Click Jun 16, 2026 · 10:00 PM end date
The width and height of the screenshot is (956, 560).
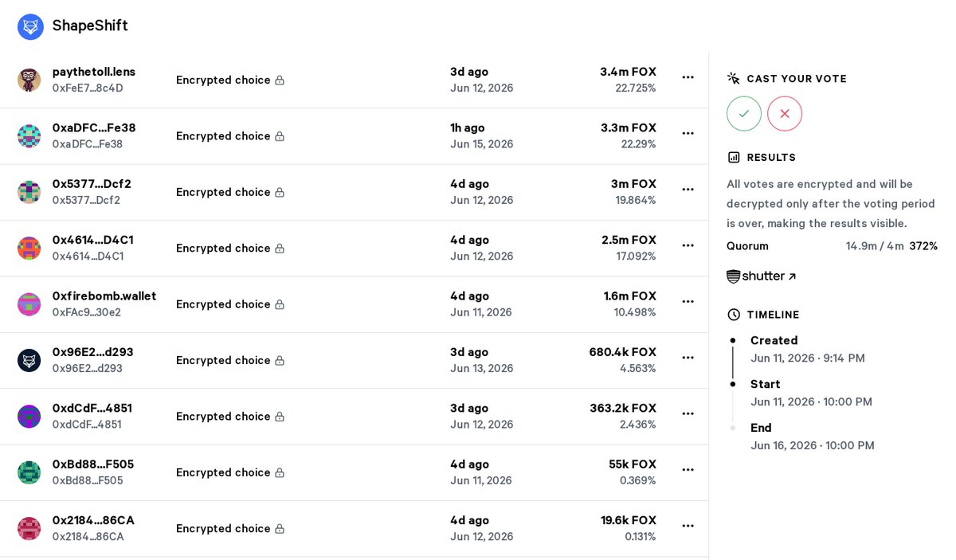tap(813, 445)
